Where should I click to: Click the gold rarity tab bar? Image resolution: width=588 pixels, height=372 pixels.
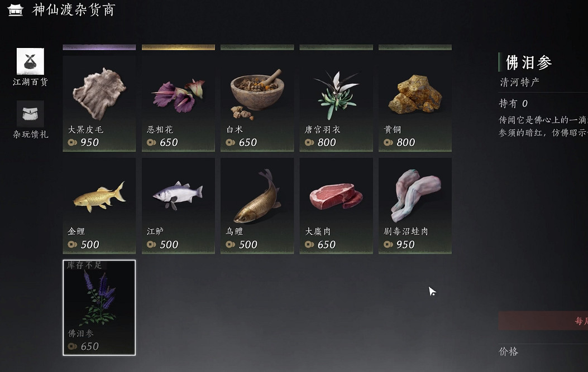coord(178,47)
